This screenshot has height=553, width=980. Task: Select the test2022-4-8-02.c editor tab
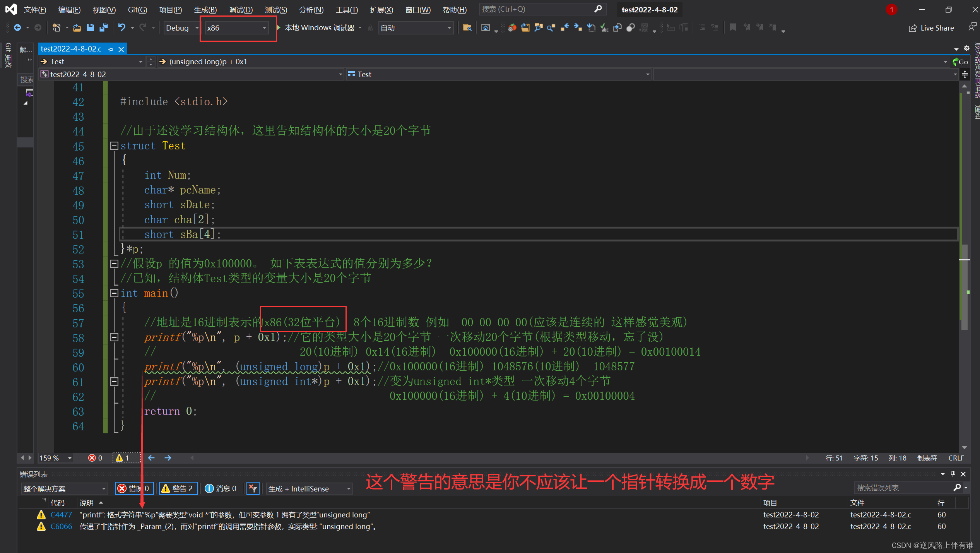pyautogui.click(x=71, y=49)
